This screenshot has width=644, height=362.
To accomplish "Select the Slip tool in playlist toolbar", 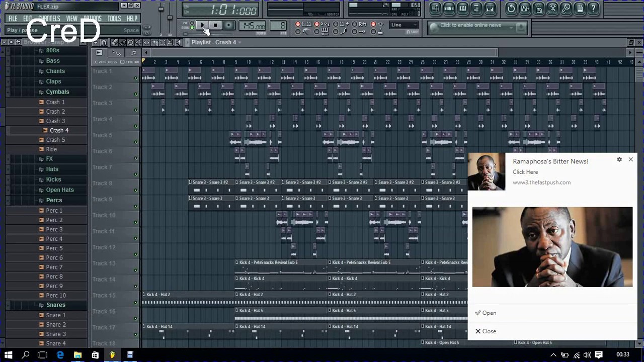I will [146, 43].
